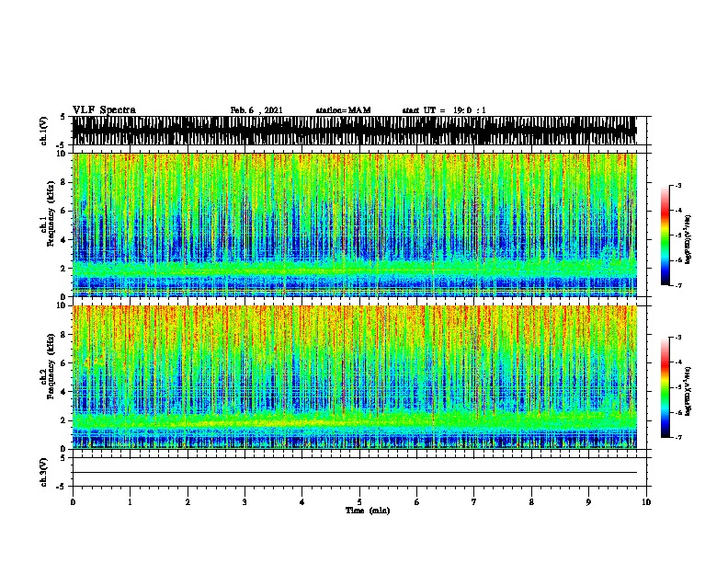
Task: Click inside the ch.1 spectrogram plot
Action: click(x=354, y=224)
